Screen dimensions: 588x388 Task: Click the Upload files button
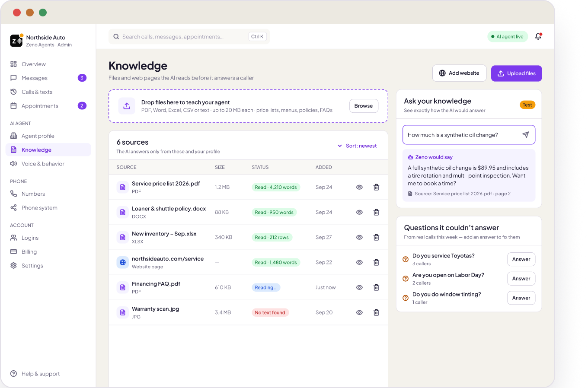coord(516,73)
